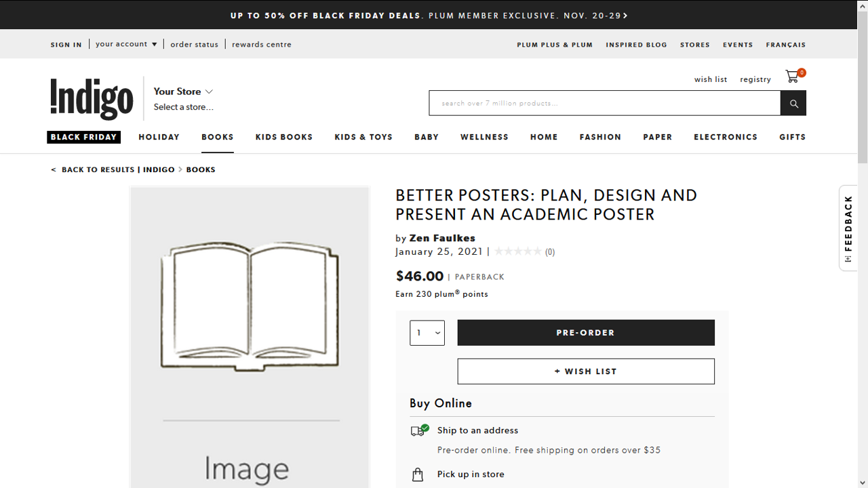The height and width of the screenshot is (488, 868).
Task: Click the pick up in store bag icon
Action: coord(418,474)
